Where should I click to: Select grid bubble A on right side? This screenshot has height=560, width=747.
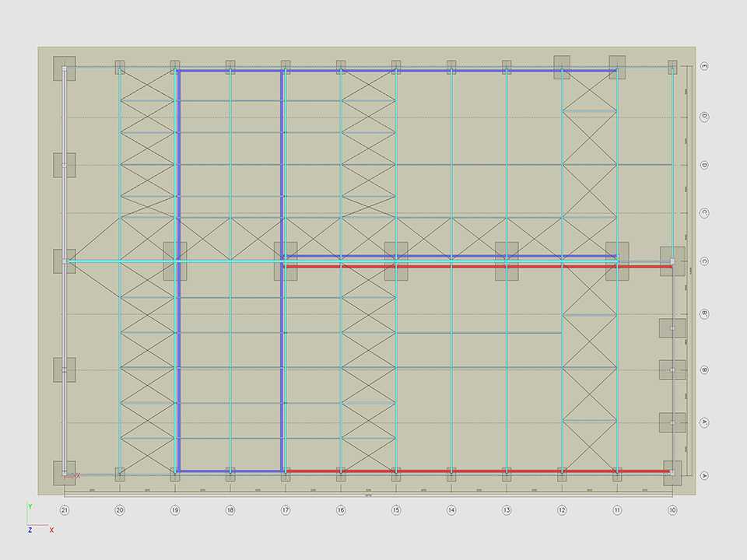tap(704, 475)
